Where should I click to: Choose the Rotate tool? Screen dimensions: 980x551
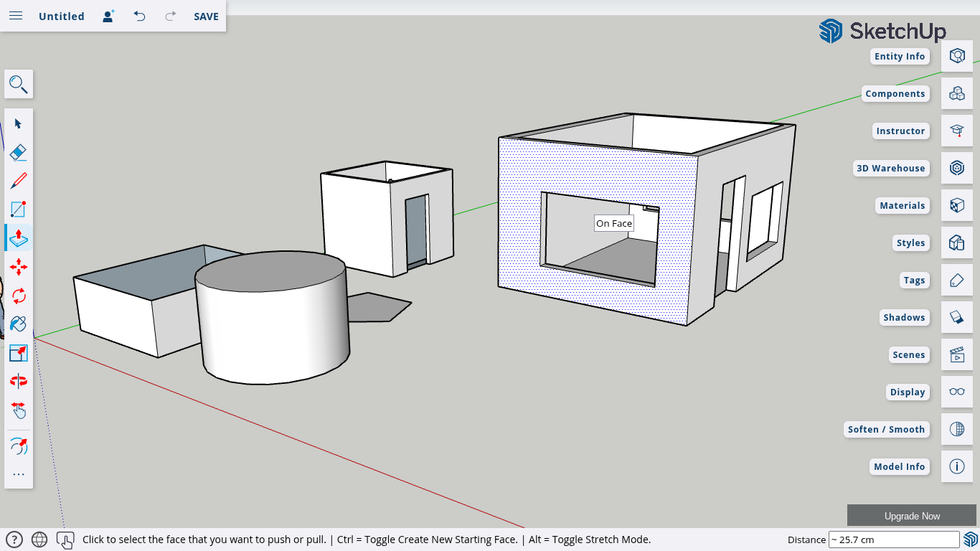(19, 296)
